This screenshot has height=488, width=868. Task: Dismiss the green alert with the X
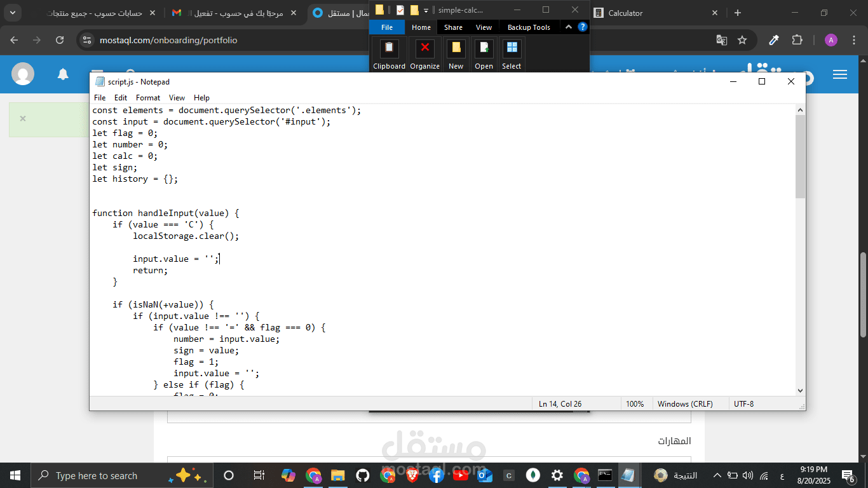(23, 118)
